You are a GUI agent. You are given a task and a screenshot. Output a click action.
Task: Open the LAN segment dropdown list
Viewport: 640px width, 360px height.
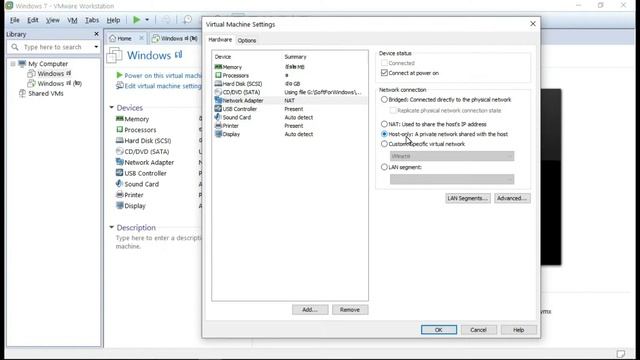tap(452, 179)
